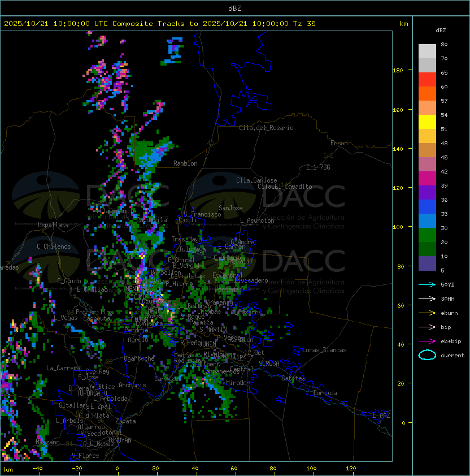470x476 pixels.
Task: Pick the bright yellow 51–54 dBZ swatch
Action: 427,122
